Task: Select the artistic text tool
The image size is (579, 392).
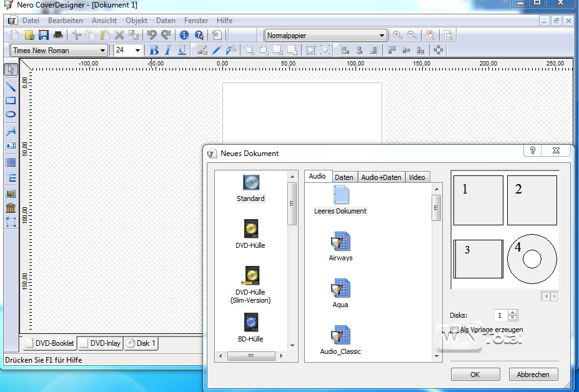Action: (11, 131)
